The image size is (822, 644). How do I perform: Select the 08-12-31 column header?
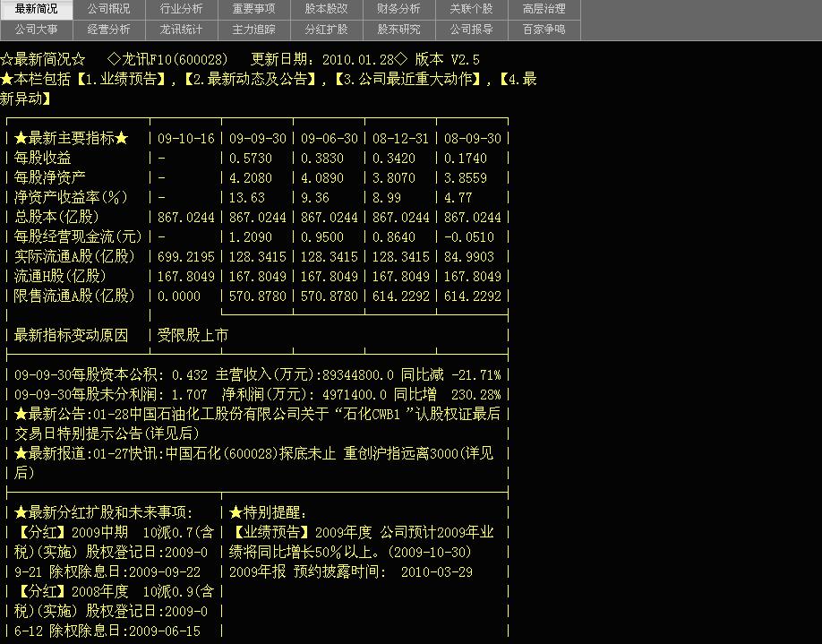click(401, 139)
